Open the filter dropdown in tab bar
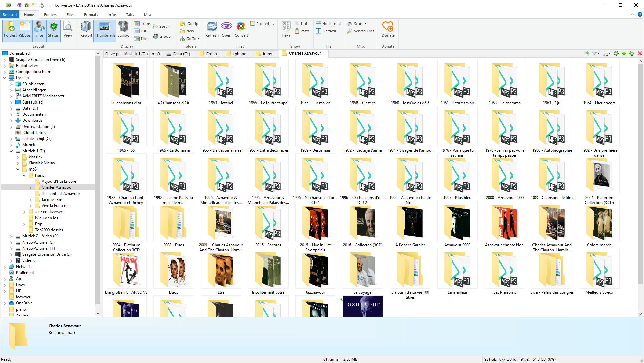This screenshot has width=644, height=363. [x=596, y=53]
